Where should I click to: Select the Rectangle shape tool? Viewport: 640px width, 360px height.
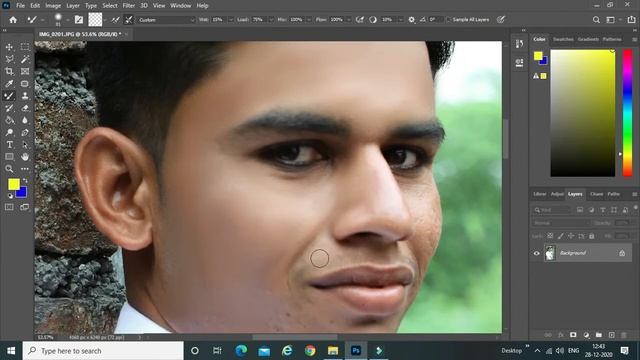[x=9, y=157]
